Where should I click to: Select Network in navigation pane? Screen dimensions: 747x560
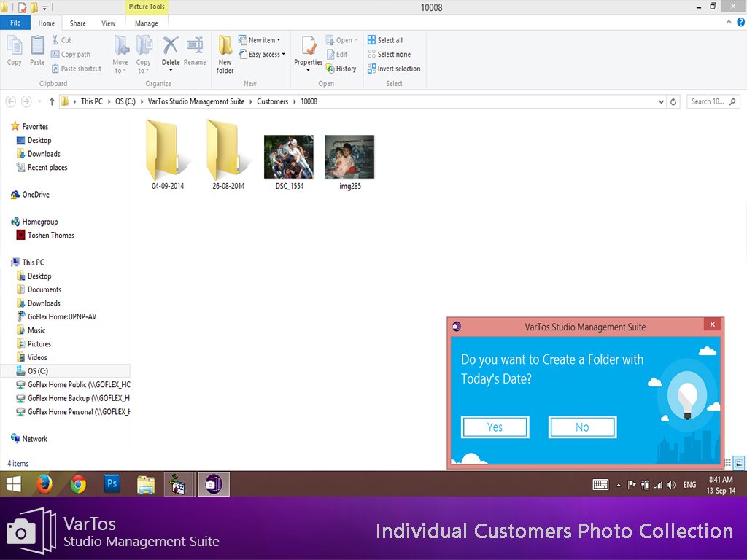point(29,439)
